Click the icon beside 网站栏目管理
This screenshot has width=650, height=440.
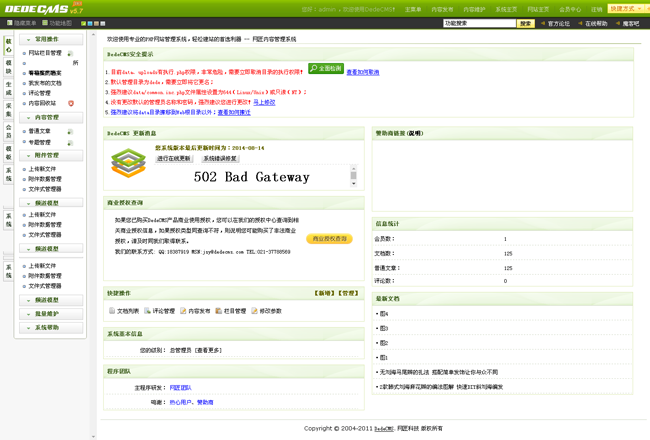pos(70,53)
